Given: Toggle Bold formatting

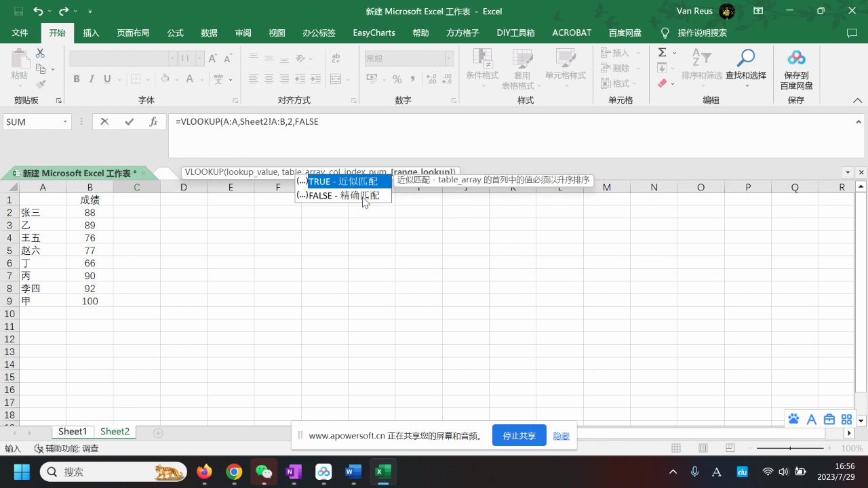Looking at the screenshot, I should pyautogui.click(x=77, y=79).
